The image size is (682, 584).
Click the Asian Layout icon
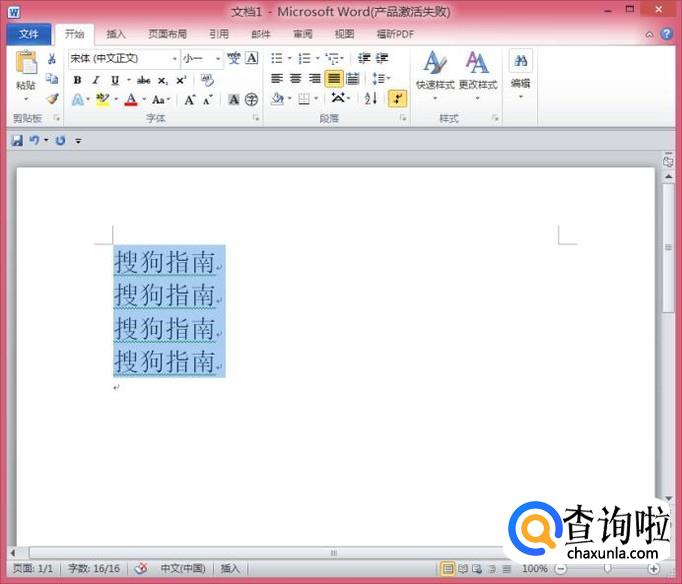[340, 99]
